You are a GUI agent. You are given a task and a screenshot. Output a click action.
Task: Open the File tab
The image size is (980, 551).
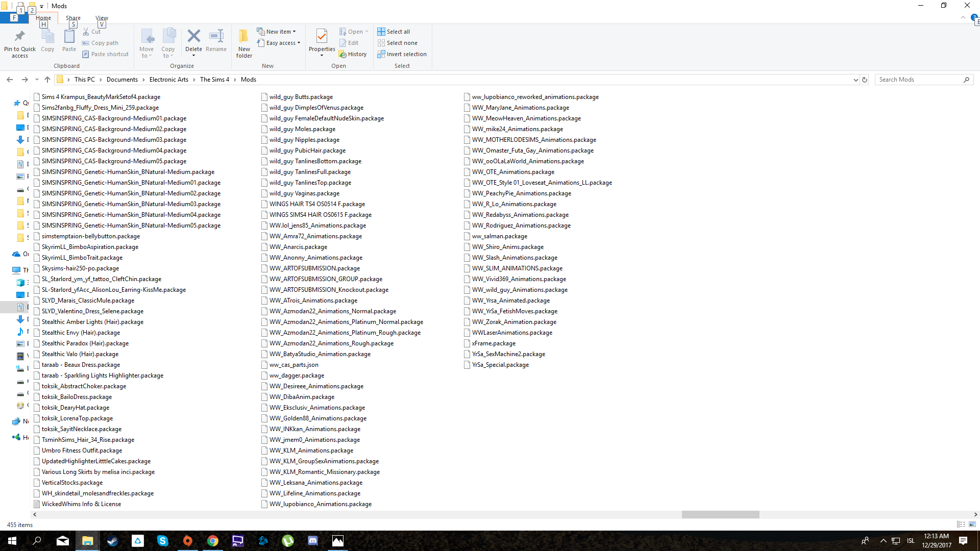pyautogui.click(x=14, y=18)
